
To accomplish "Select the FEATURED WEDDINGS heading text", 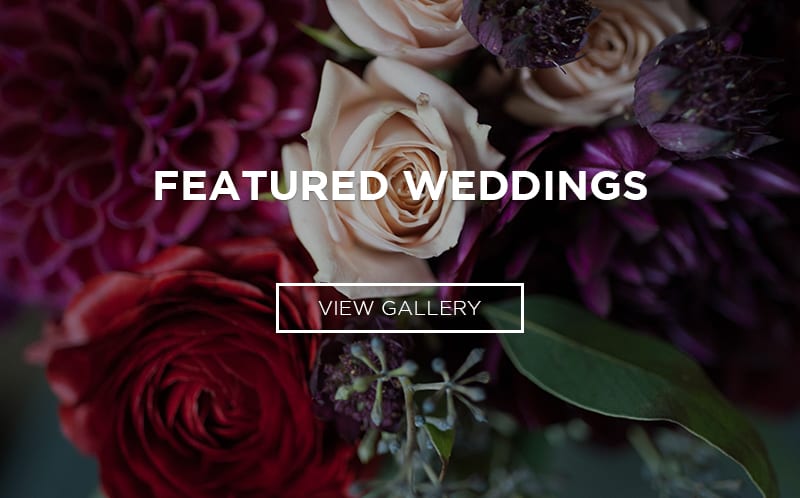I will 401,186.
